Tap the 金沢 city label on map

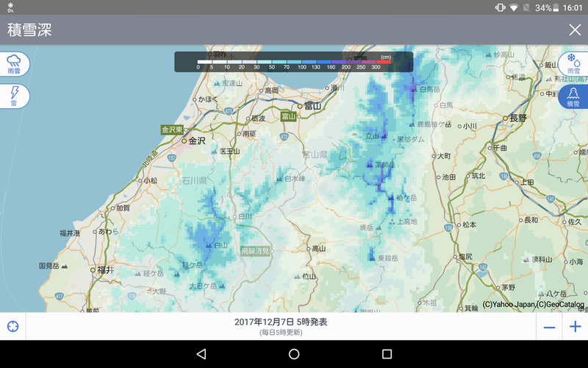[197, 141]
